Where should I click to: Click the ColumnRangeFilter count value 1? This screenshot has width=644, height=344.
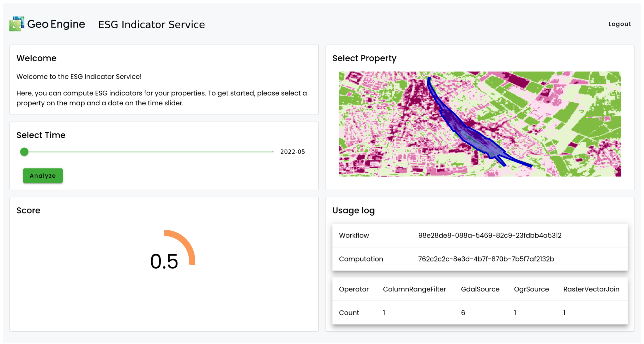pos(384,313)
